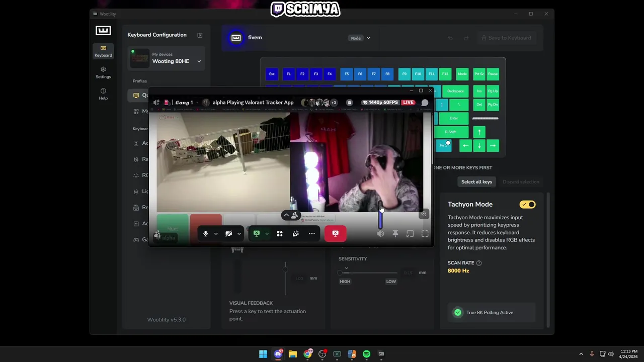Select the Pg Up key on layout

(x=493, y=91)
